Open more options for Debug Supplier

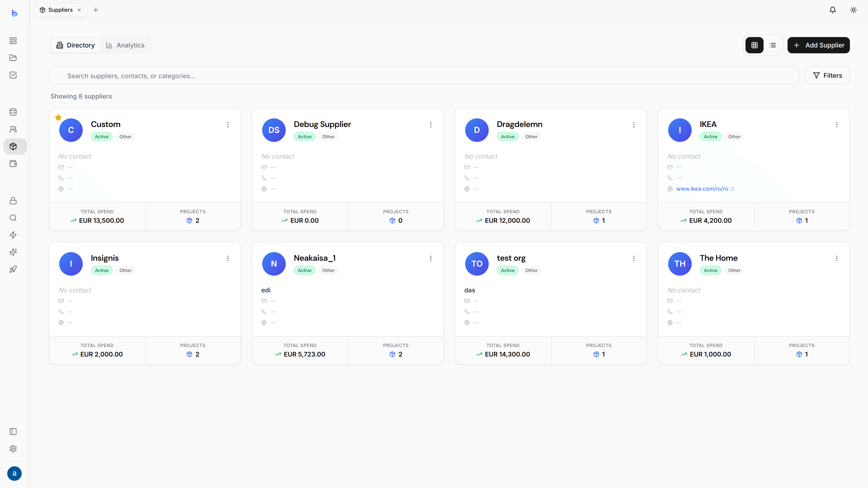coord(431,125)
